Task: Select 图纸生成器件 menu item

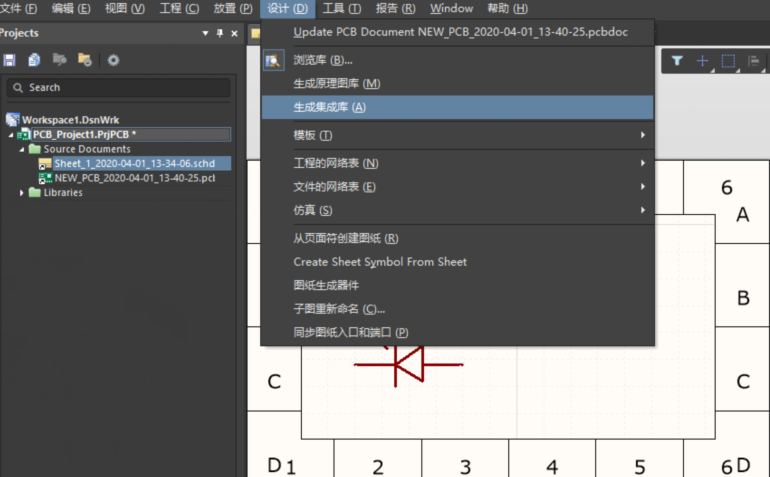Action: point(458,285)
